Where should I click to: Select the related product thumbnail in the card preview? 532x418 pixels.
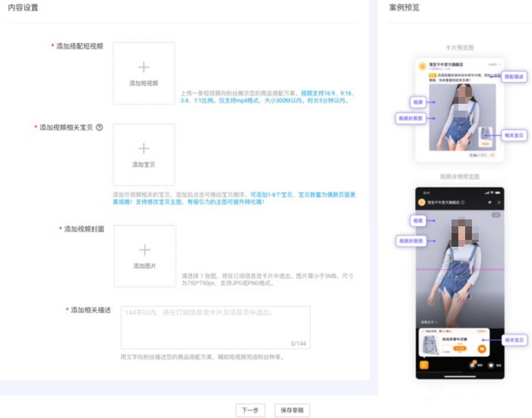(x=486, y=135)
